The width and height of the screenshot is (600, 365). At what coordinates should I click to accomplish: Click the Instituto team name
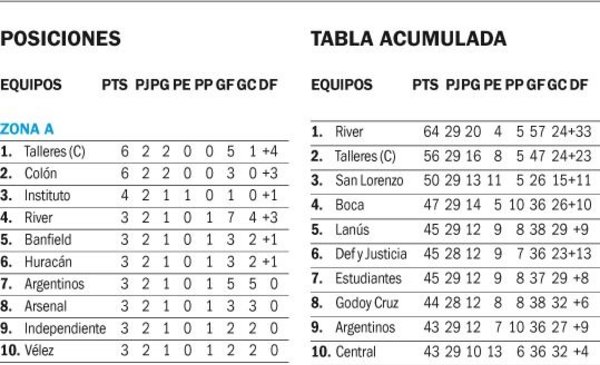tap(47, 196)
